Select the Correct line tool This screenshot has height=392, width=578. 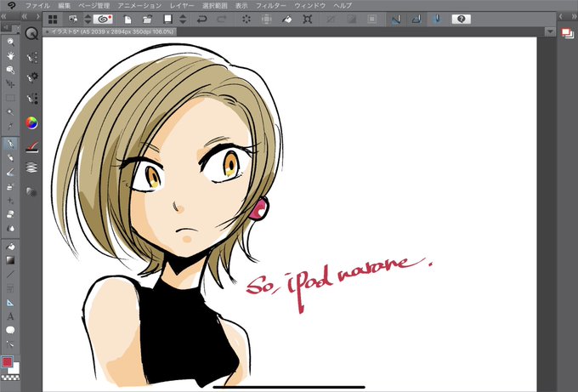[x=10, y=344]
